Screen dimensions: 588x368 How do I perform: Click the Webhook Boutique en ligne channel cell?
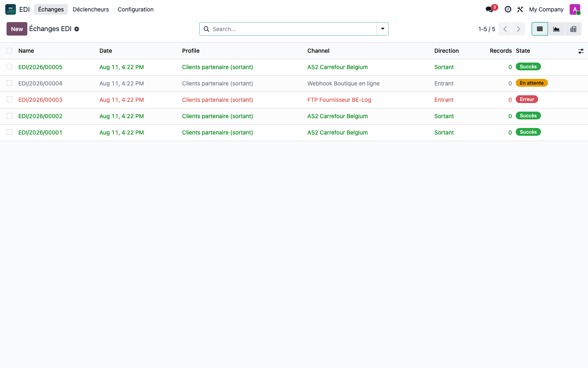point(343,83)
